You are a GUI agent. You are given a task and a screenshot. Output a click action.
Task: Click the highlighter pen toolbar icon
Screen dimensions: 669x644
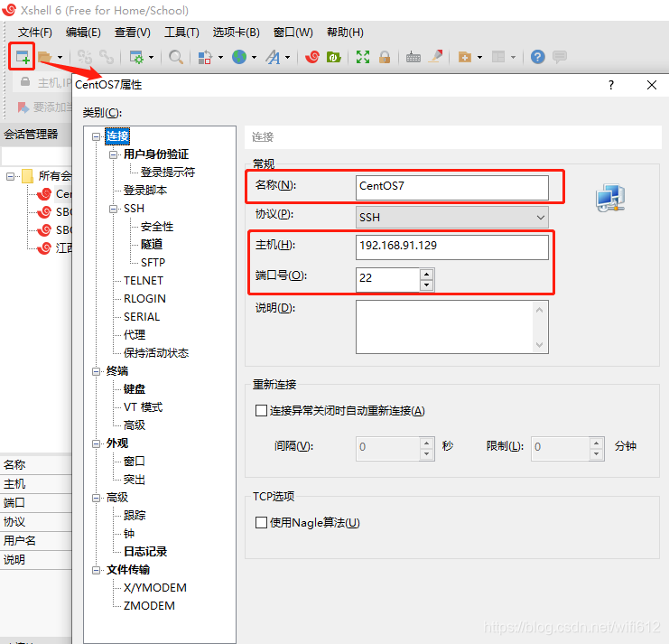point(436,57)
